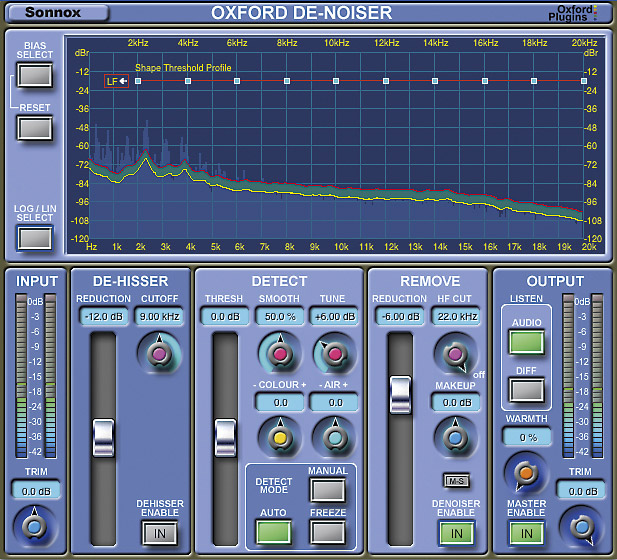Toggle the Dehisser Enable IN button
Image resolution: width=617 pixels, height=560 pixels.
tap(159, 533)
